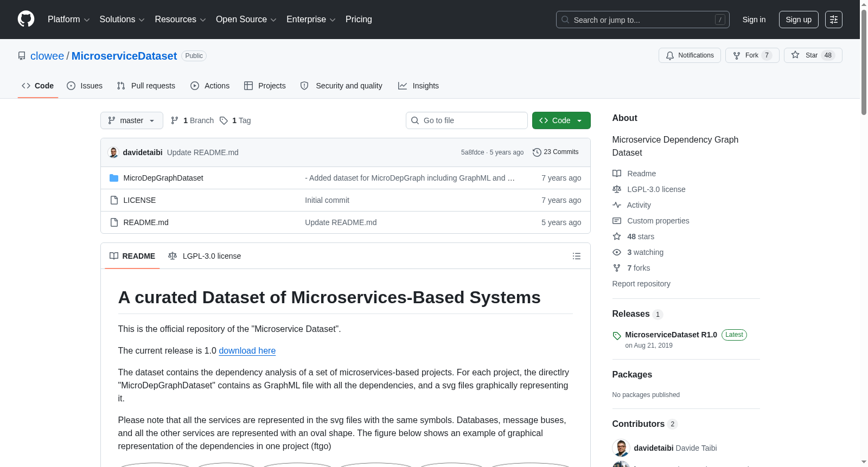Image resolution: width=868 pixels, height=467 pixels.
Task: Expand the Resources menu
Action: point(180,20)
